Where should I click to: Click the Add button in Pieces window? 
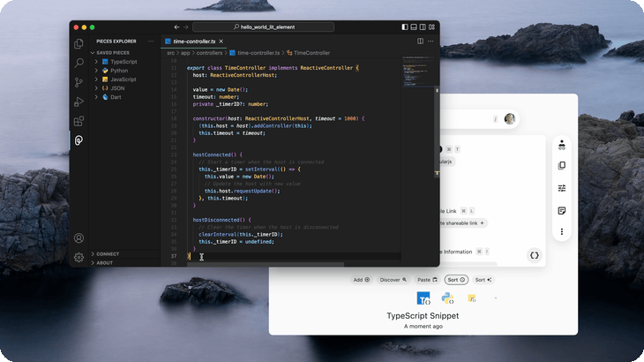(362, 280)
